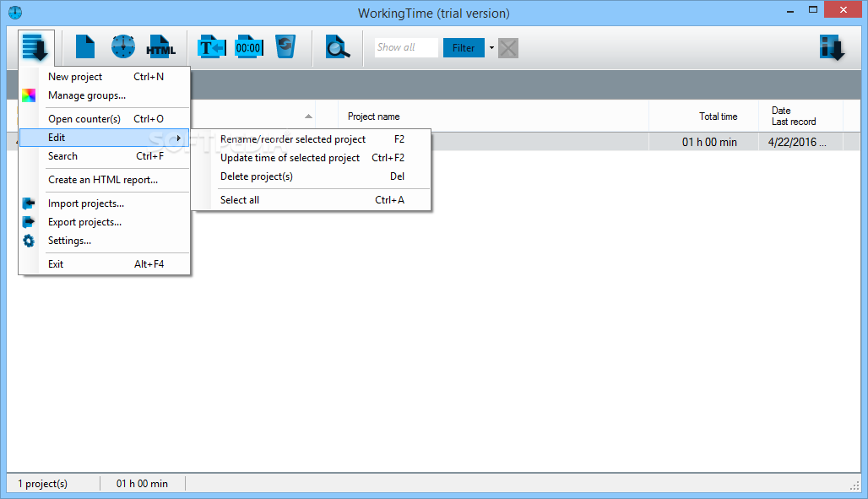Click the info arrow icon at right
868x499 pixels.
[x=832, y=47]
